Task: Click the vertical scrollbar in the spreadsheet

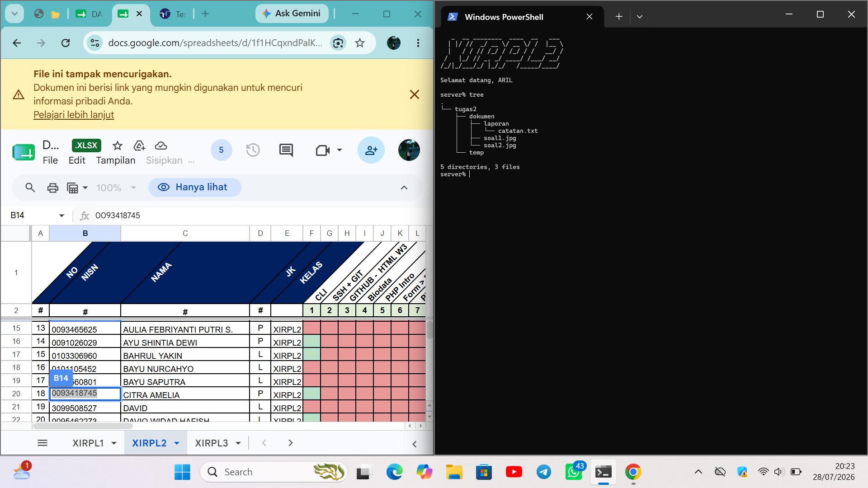Action: click(429, 330)
